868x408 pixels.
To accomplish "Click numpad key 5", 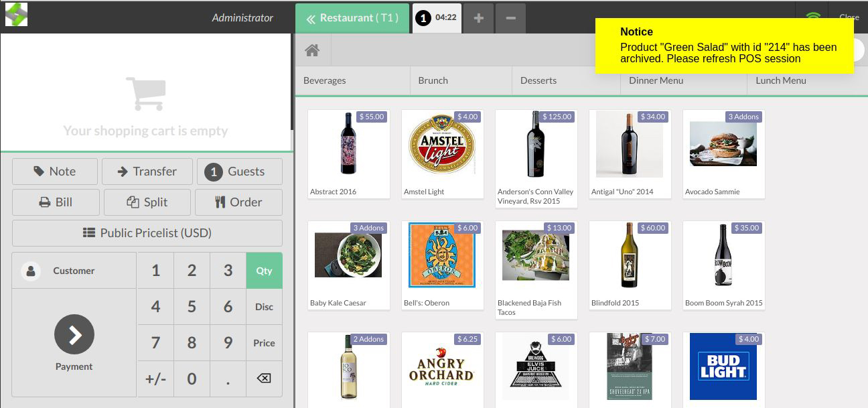I will click(192, 307).
